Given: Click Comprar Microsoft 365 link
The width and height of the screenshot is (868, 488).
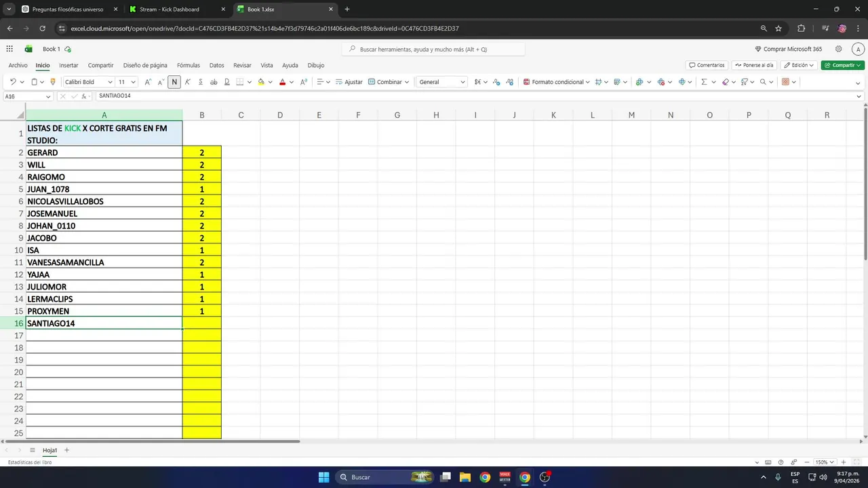Looking at the screenshot, I should (x=788, y=49).
